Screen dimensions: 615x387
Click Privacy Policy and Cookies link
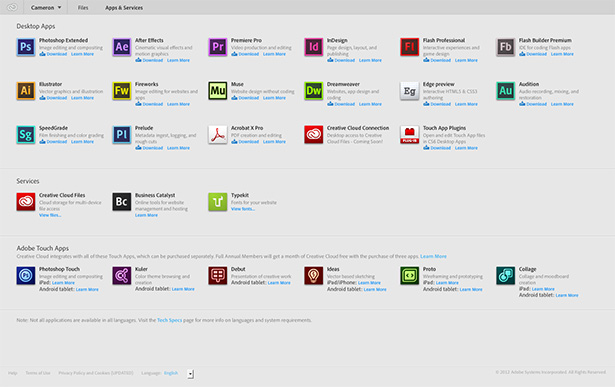pyautogui.click(x=96, y=373)
